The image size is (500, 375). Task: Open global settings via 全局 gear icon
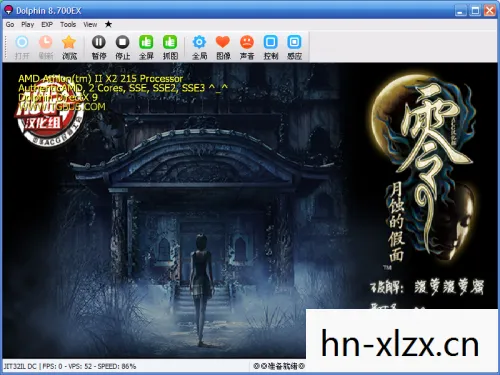pyautogui.click(x=199, y=47)
